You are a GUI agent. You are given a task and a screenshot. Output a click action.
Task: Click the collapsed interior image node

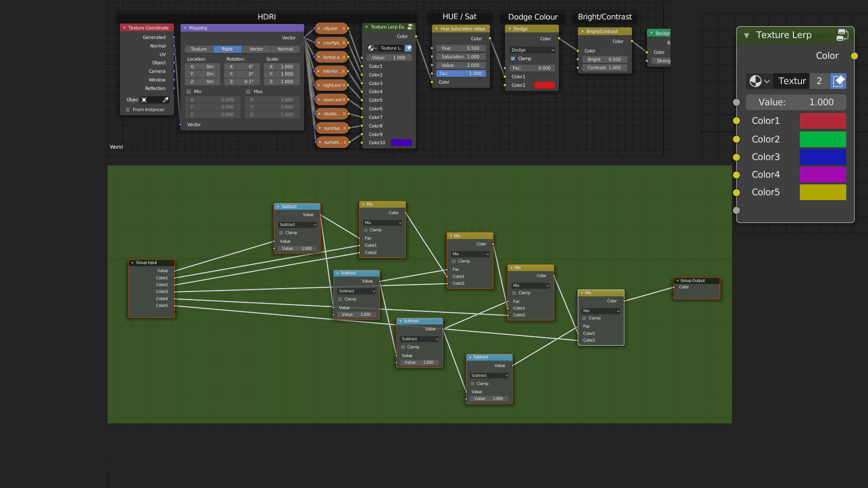[x=332, y=71]
